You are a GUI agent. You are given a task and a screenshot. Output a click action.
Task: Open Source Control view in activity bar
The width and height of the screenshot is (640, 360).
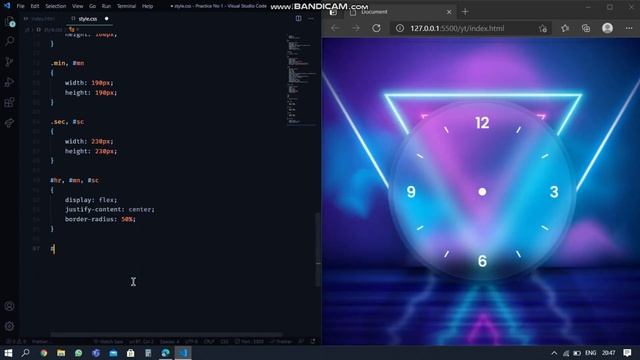click(9, 62)
